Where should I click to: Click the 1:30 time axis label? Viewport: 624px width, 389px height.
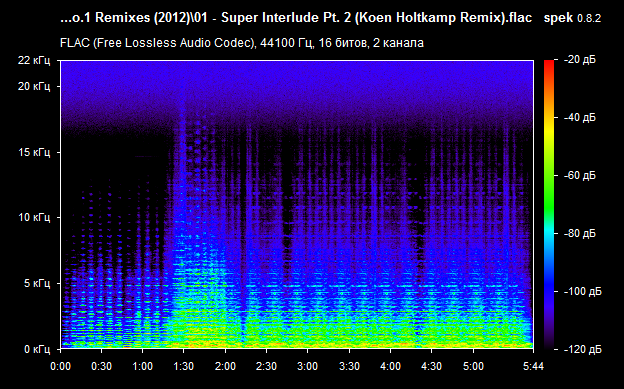[x=183, y=366]
